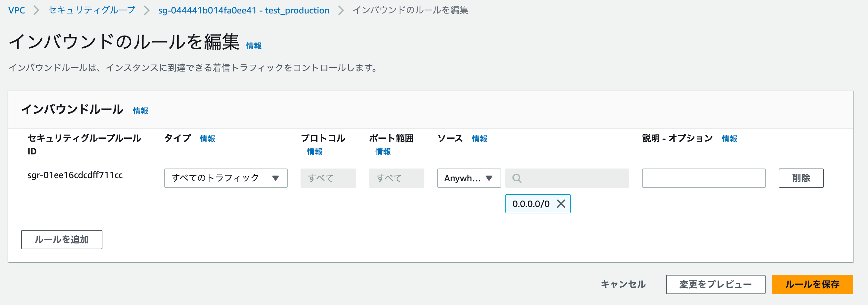The height and width of the screenshot is (305, 868).
Task: Save rules with ルールを保存 button
Action: [812, 284]
